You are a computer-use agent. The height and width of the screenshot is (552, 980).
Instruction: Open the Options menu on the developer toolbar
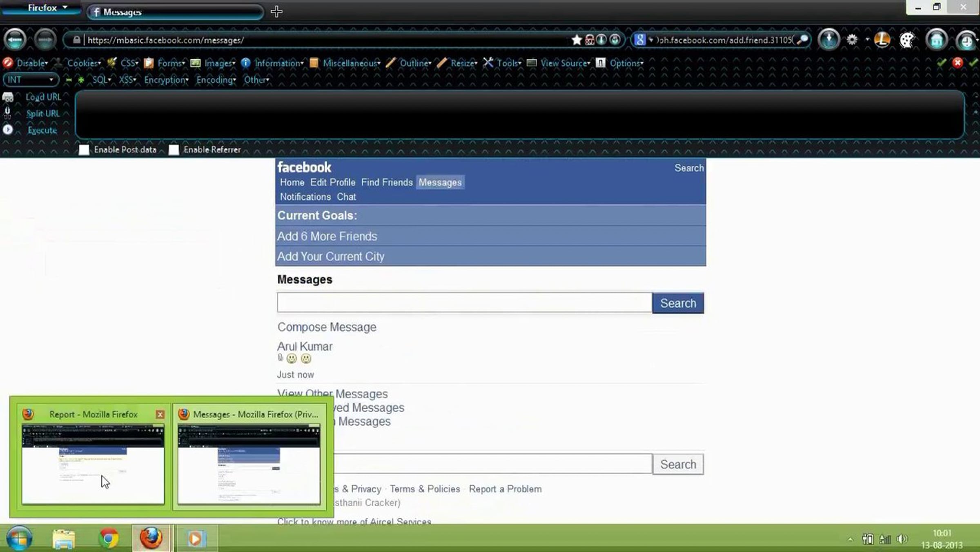pyautogui.click(x=626, y=63)
